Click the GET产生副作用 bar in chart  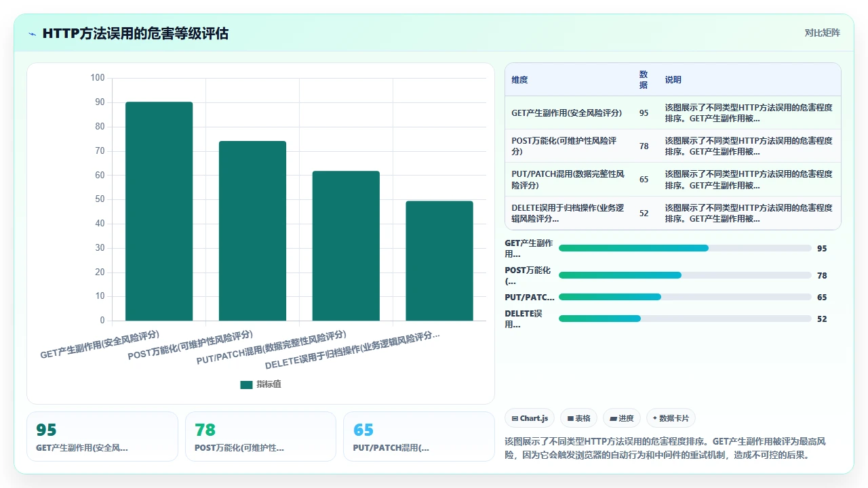pos(159,211)
